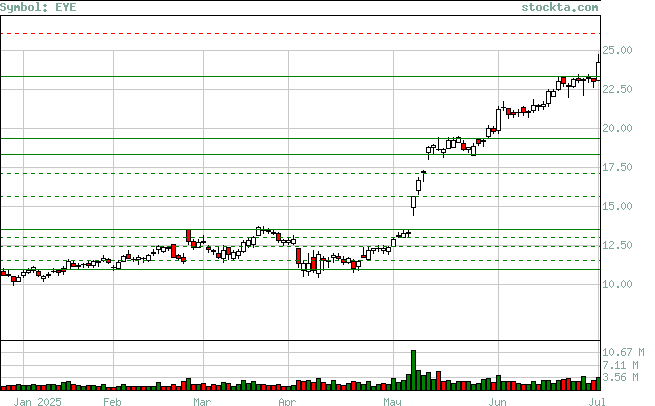655x406 pixels.
Task: Click the 10.00 price axis label
Action: point(617,284)
